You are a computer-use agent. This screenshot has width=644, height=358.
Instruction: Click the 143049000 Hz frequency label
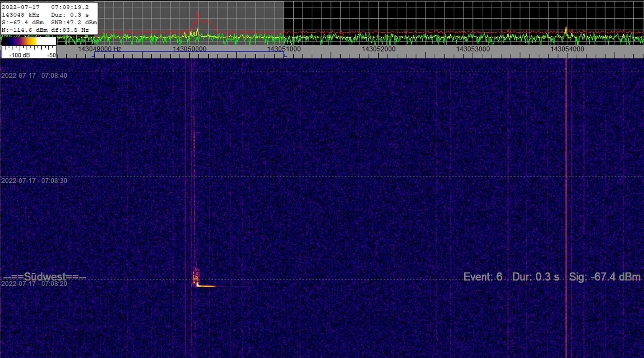[x=99, y=49]
